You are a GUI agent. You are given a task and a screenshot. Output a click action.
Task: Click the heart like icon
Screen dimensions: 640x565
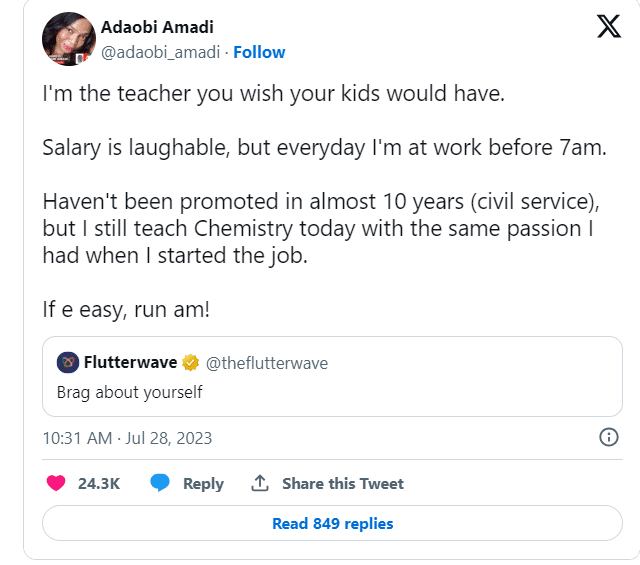(x=56, y=483)
